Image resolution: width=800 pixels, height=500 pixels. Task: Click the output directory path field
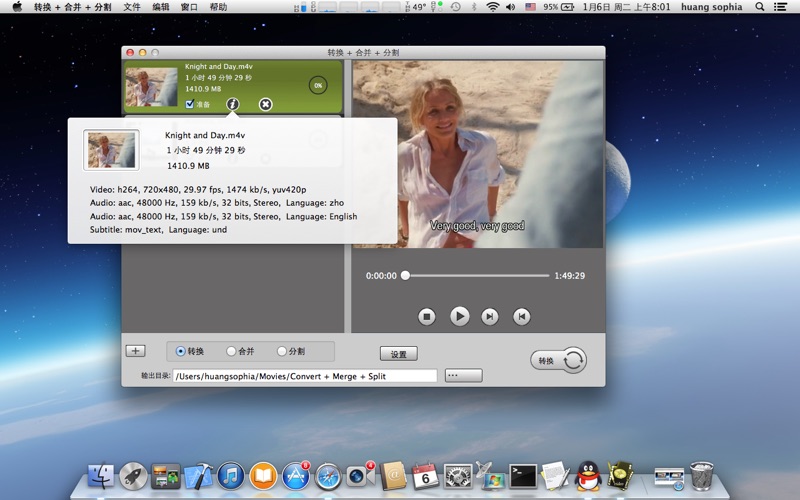[305, 376]
